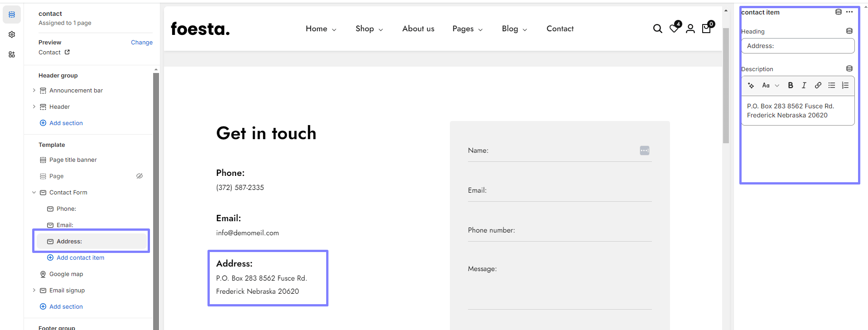Open the shopping cart icon
This screenshot has height=330, width=868.
[706, 29]
